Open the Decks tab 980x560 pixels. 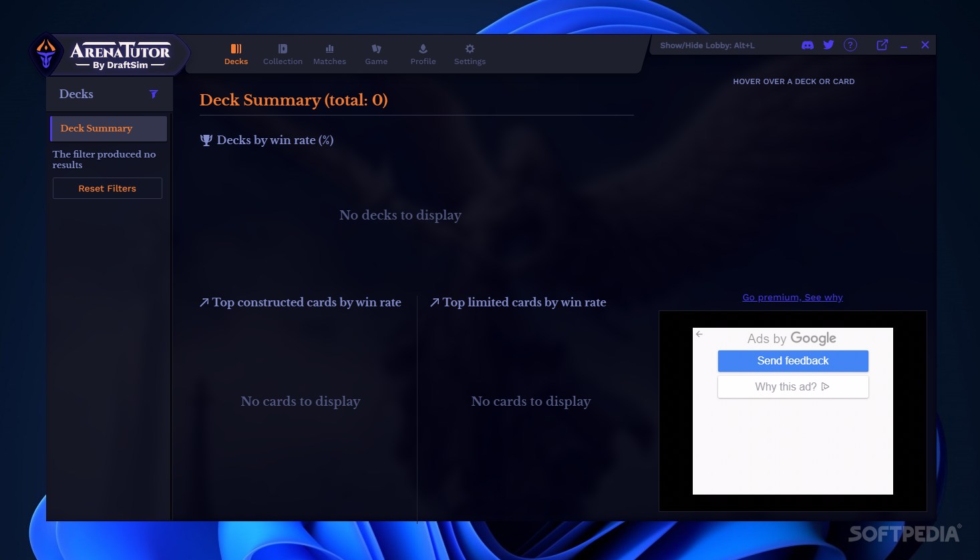236,54
